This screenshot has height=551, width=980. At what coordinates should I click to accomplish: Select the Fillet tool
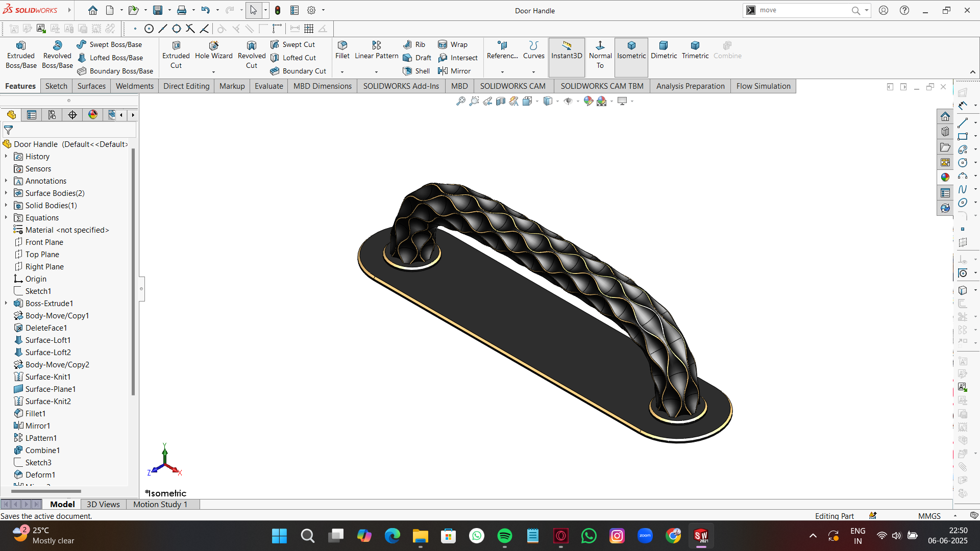click(x=342, y=51)
